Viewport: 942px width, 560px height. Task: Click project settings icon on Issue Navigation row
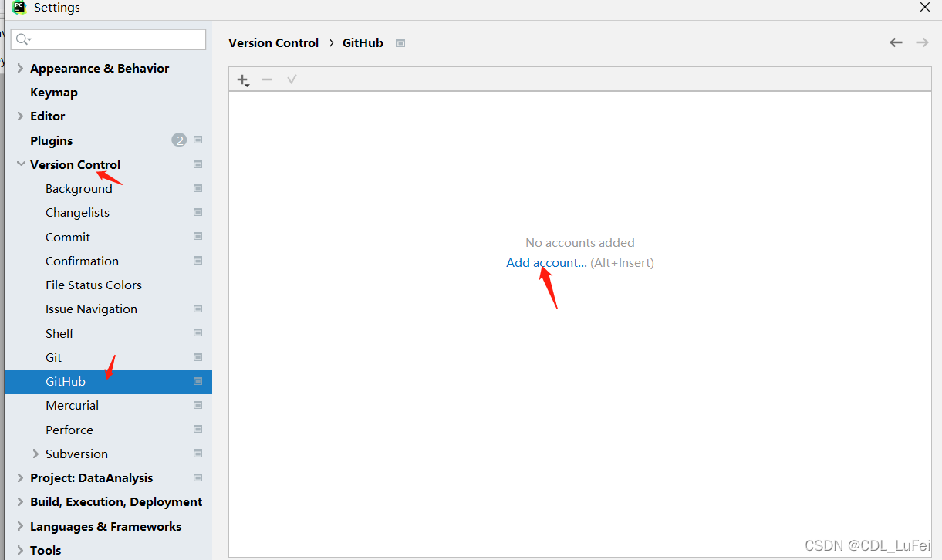(198, 309)
